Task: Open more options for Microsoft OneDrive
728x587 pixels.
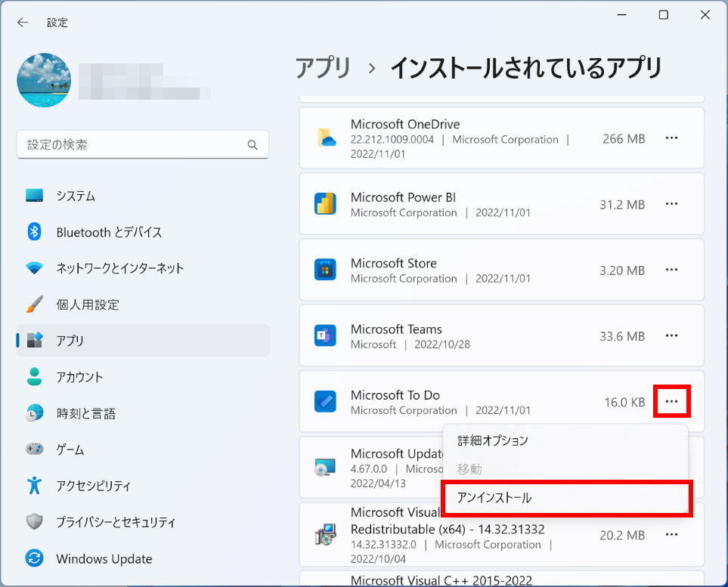Action: pos(671,138)
